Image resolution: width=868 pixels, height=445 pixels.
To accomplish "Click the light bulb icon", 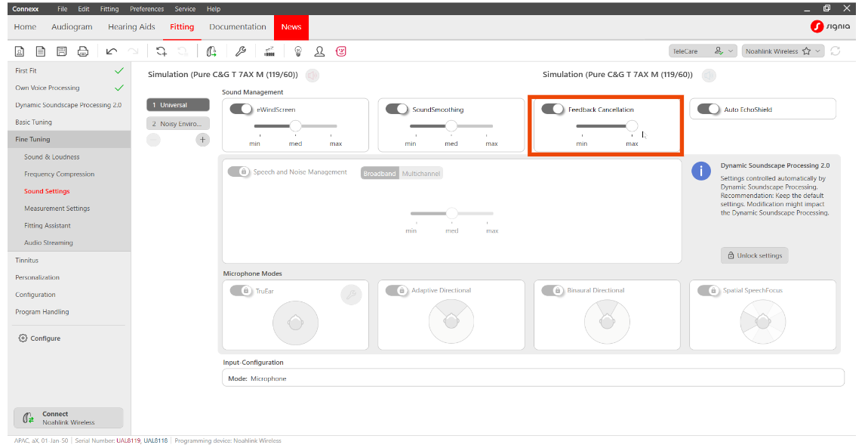I will (298, 51).
